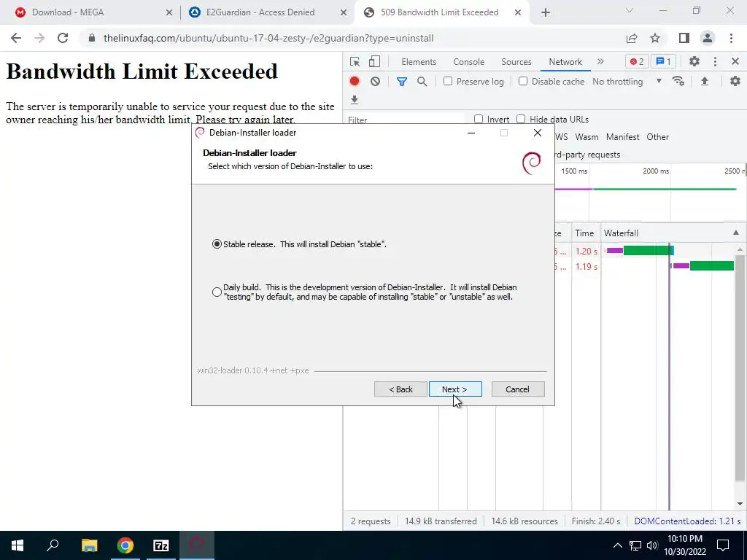Clear the network log with the clear icon
The height and width of the screenshot is (560, 747).
pyautogui.click(x=376, y=82)
